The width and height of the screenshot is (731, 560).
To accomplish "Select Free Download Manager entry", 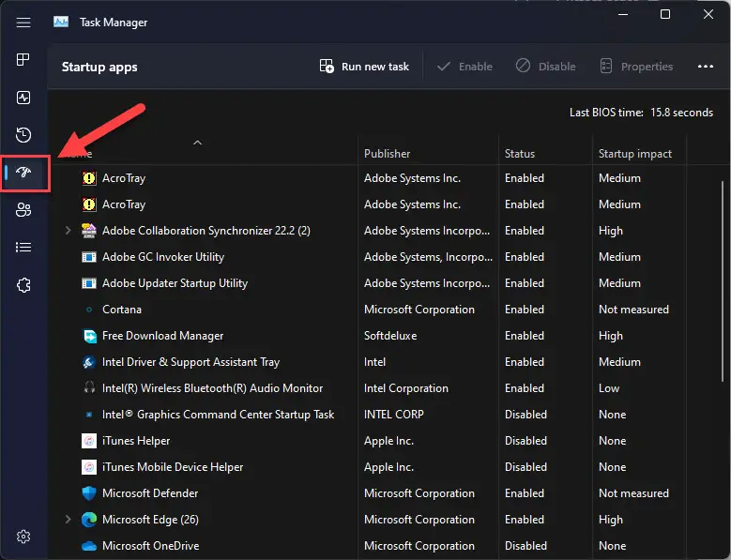I will [x=162, y=336].
